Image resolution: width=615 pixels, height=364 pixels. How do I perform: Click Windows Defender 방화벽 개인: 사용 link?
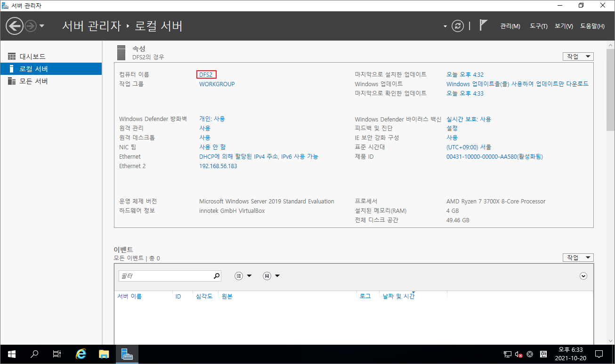(212, 119)
